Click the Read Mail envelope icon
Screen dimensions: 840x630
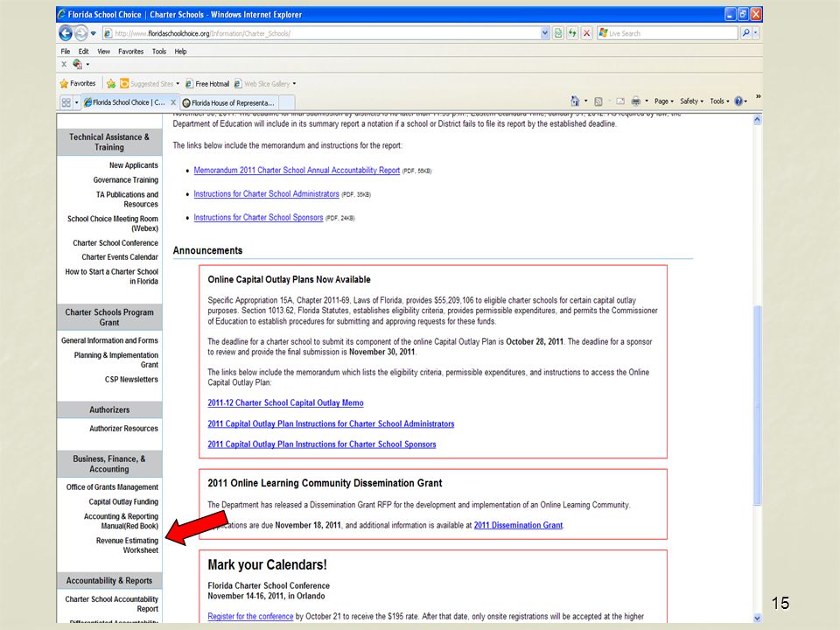click(620, 101)
